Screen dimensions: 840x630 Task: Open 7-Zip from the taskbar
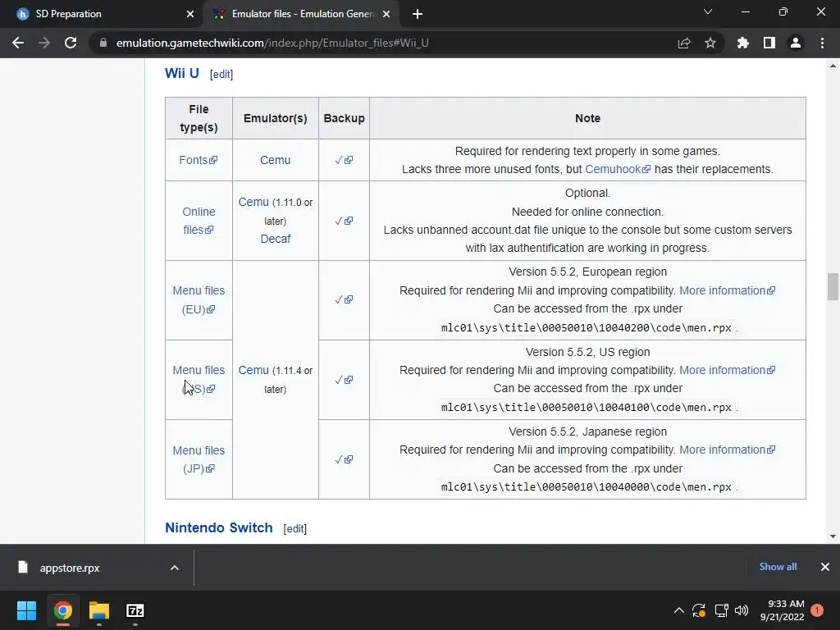(x=135, y=610)
